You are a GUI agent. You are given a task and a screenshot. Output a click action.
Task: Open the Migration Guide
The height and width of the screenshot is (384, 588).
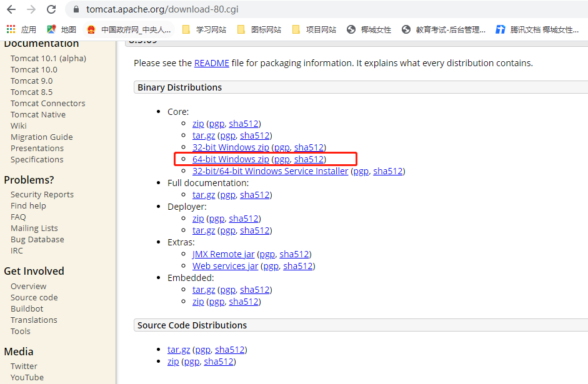(x=42, y=137)
